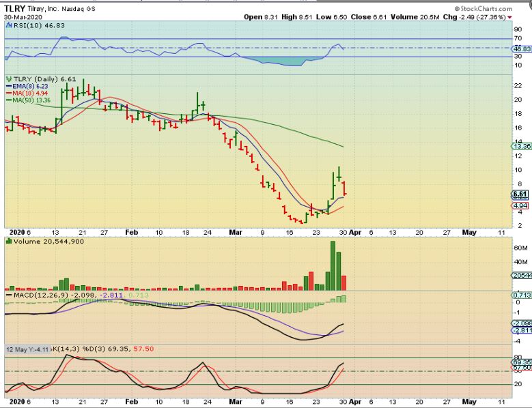
Task: Click the blue EMA(8) legend line marker
Action: (x=8, y=87)
